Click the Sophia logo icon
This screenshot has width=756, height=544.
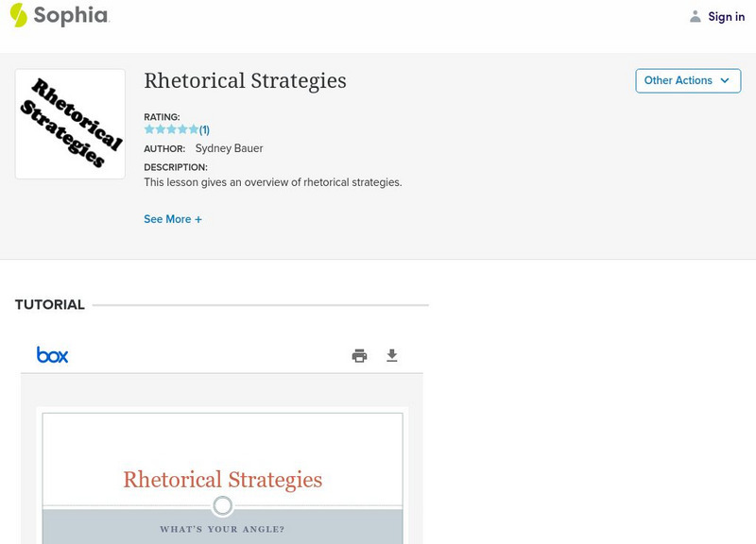point(18,15)
